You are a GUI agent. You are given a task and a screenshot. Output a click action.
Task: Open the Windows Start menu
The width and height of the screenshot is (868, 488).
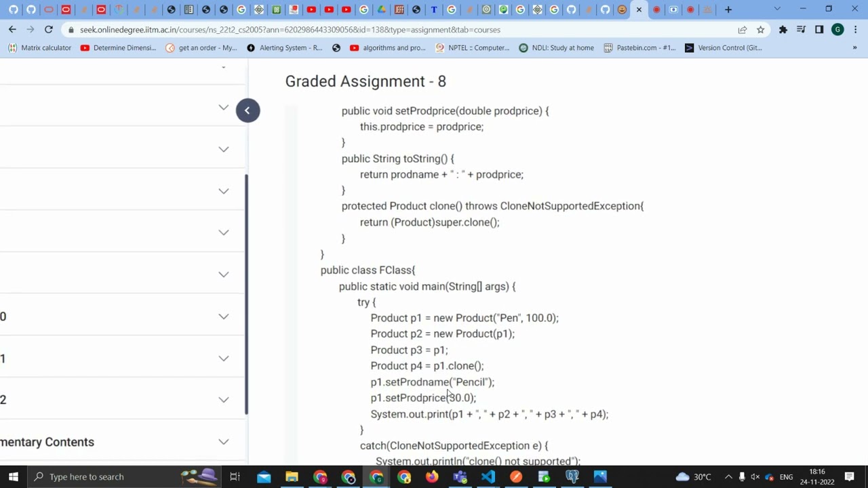click(14, 476)
